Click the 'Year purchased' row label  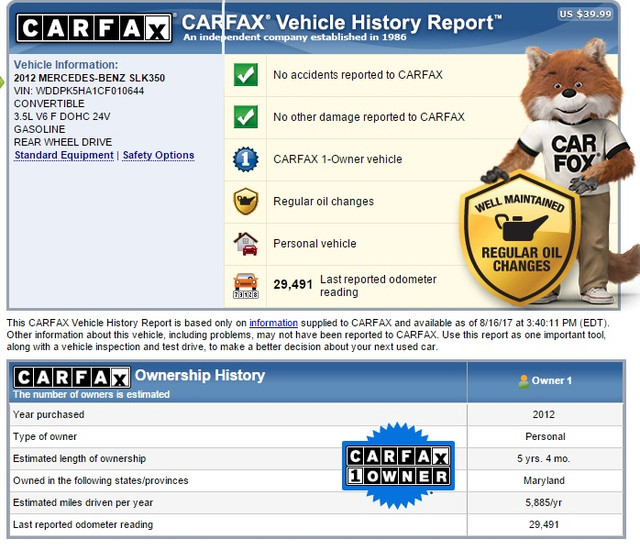(49, 414)
